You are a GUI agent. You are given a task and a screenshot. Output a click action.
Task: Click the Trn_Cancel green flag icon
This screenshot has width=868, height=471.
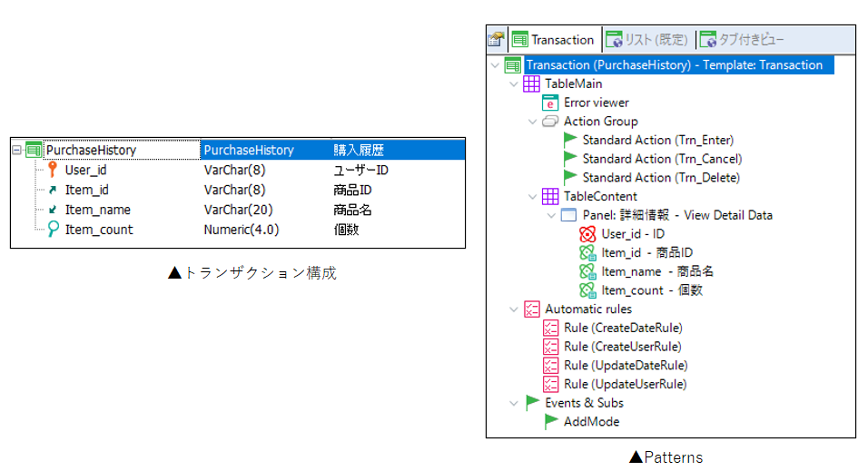click(x=569, y=159)
